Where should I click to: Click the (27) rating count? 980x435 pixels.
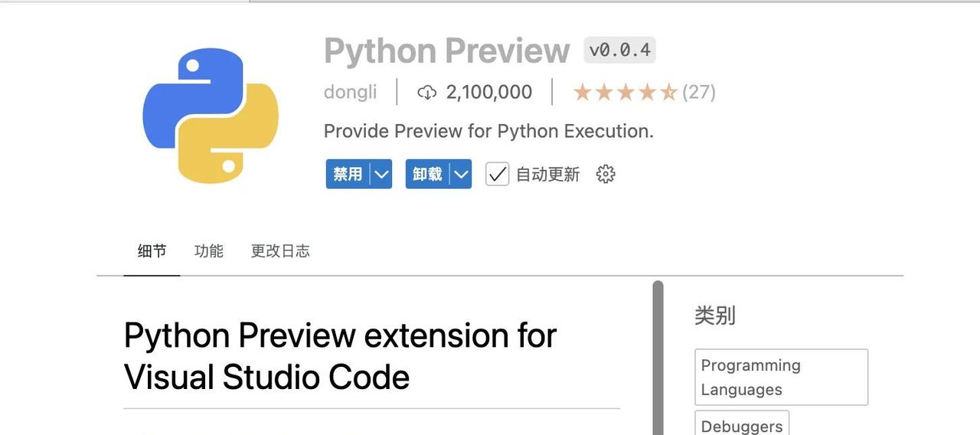(699, 93)
